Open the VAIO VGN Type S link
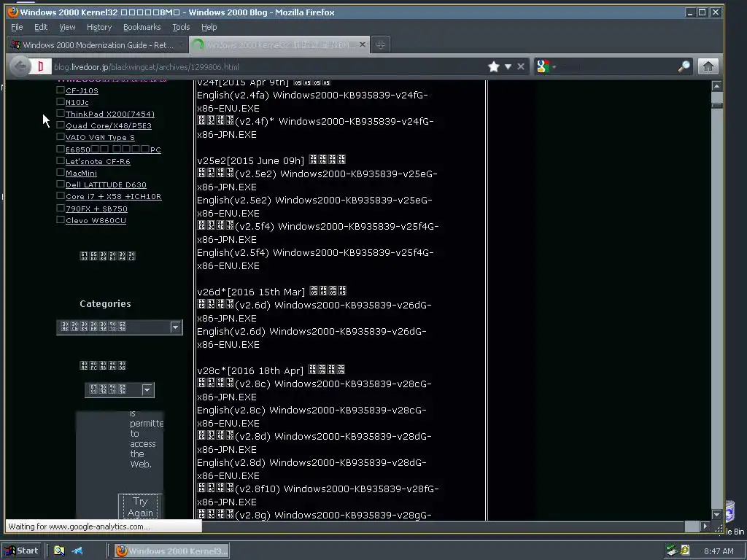 click(100, 137)
